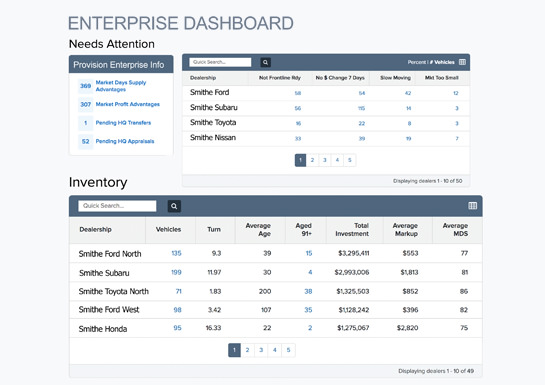Image resolution: width=545 pixels, height=385 pixels.
Task: Sort Inventory by Total Investment column
Action: click(x=352, y=230)
